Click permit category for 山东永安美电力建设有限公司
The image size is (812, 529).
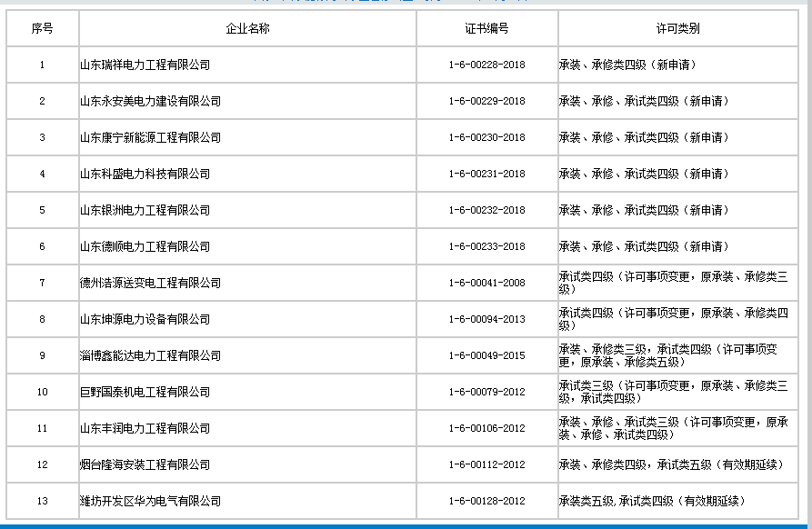click(x=645, y=101)
